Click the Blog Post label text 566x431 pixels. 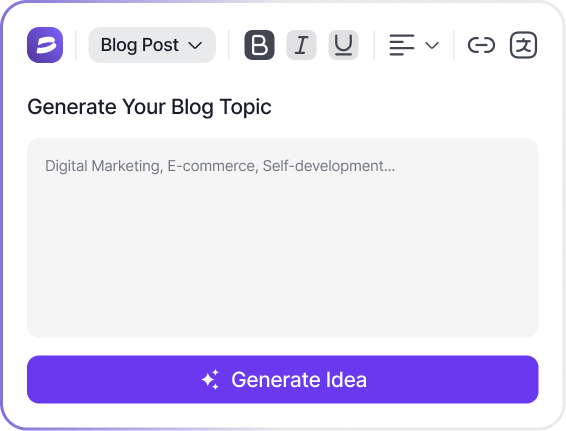click(x=140, y=45)
